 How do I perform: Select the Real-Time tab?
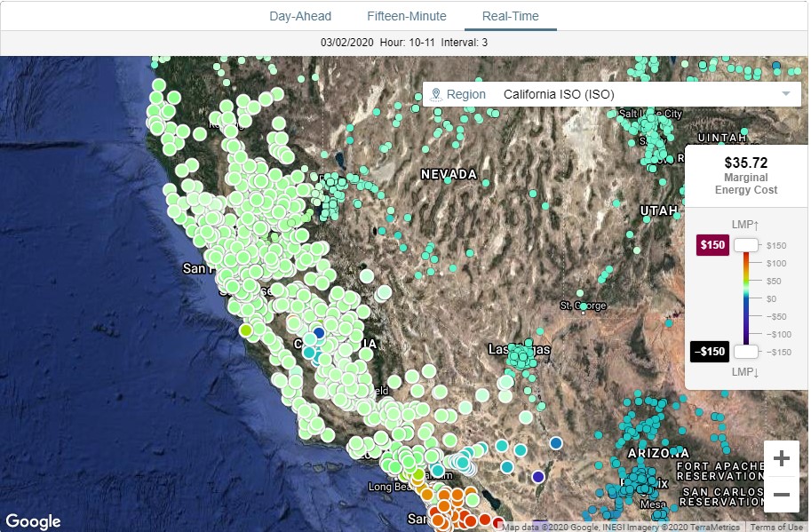pyautogui.click(x=510, y=16)
